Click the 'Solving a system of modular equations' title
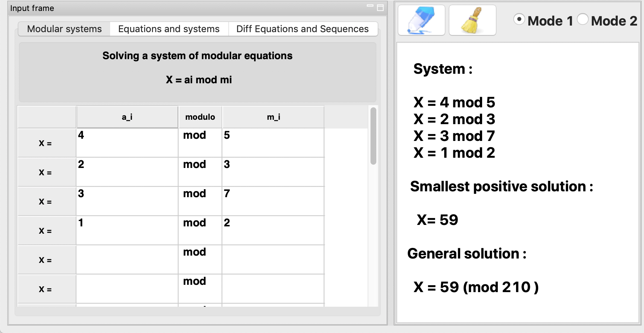The image size is (644, 333). coord(197,55)
